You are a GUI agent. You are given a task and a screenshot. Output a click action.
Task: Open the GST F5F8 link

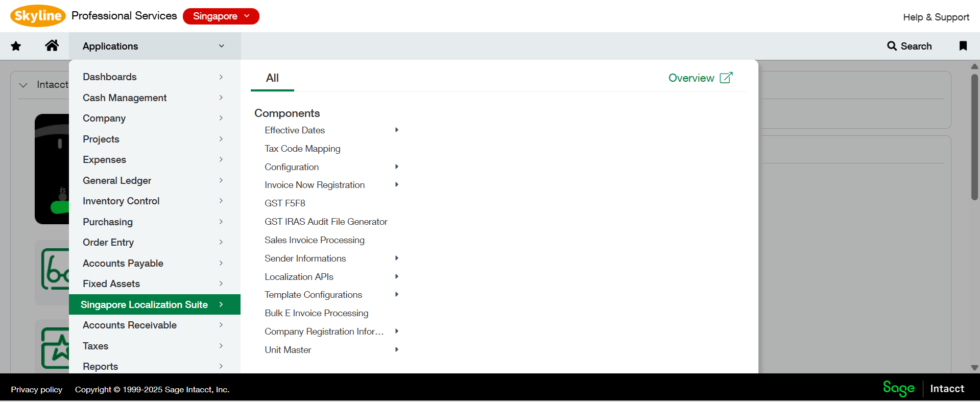[x=284, y=203]
